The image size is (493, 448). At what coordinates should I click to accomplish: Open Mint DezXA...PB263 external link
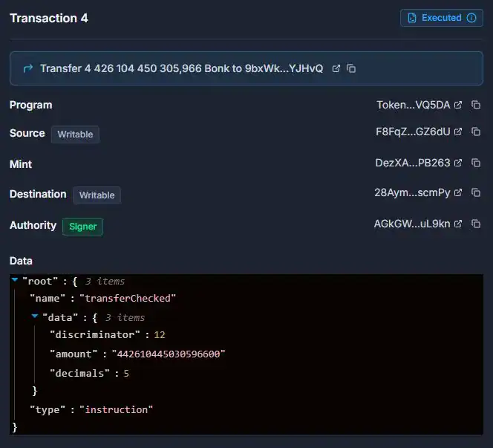click(x=458, y=163)
